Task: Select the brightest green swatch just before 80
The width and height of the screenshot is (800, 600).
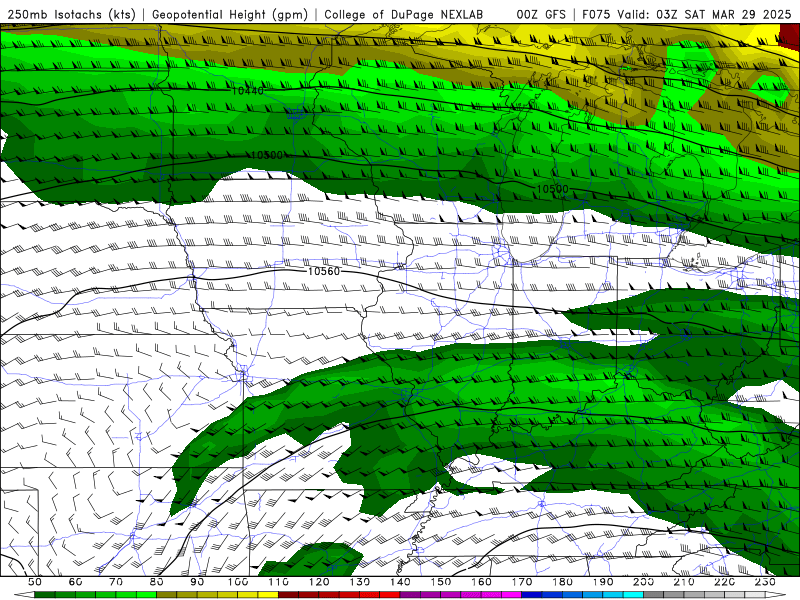Action: click(x=146, y=594)
